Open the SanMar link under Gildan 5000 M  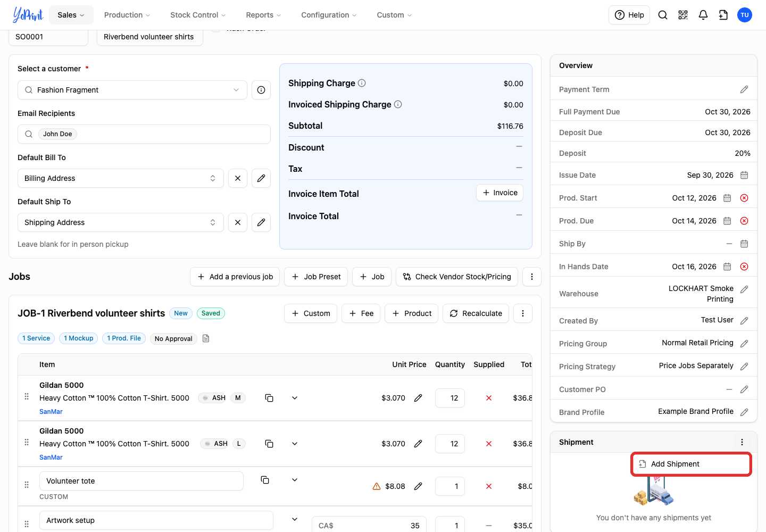point(51,412)
